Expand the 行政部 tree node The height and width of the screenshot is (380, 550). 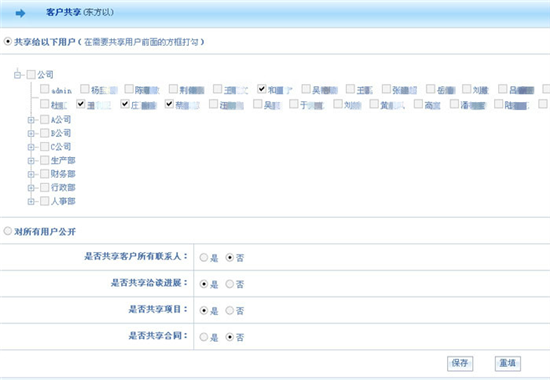pyautogui.click(x=31, y=188)
